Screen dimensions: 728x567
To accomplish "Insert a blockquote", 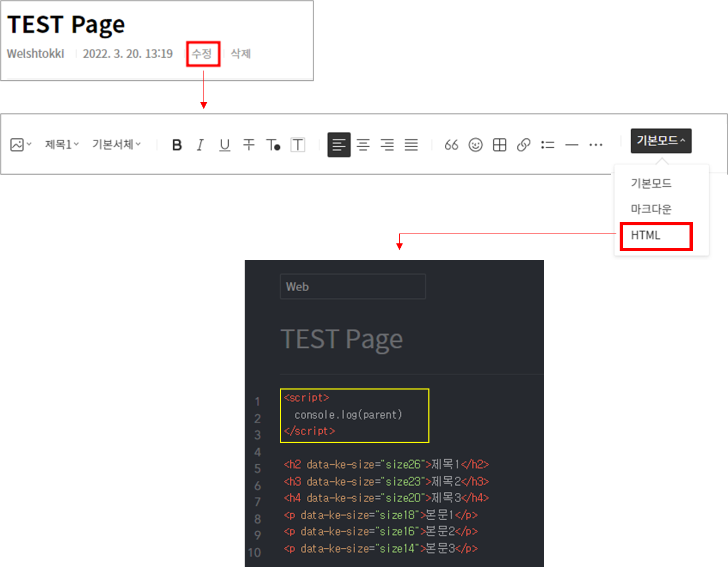I will (451, 145).
